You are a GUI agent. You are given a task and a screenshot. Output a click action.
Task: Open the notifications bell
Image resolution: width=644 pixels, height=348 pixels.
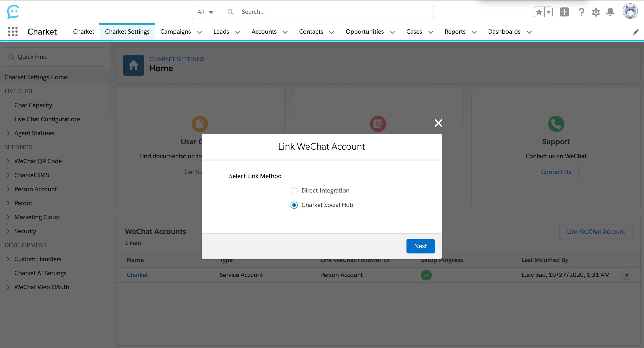610,12
